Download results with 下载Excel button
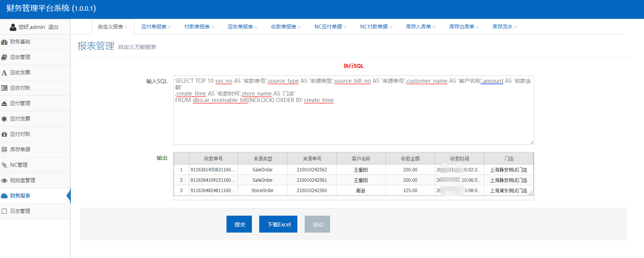The height and width of the screenshot is (258, 644). pos(278,224)
